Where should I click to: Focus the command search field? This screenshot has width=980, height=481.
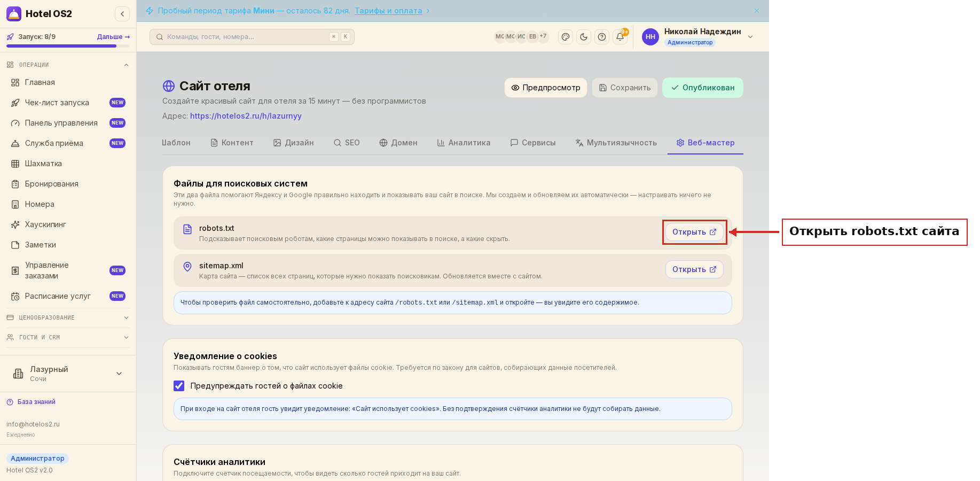pyautogui.click(x=252, y=37)
